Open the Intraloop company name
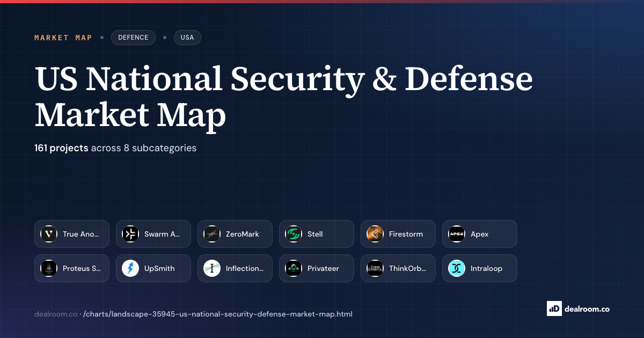The width and height of the screenshot is (644, 338). pyautogui.click(x=486, y=268)
